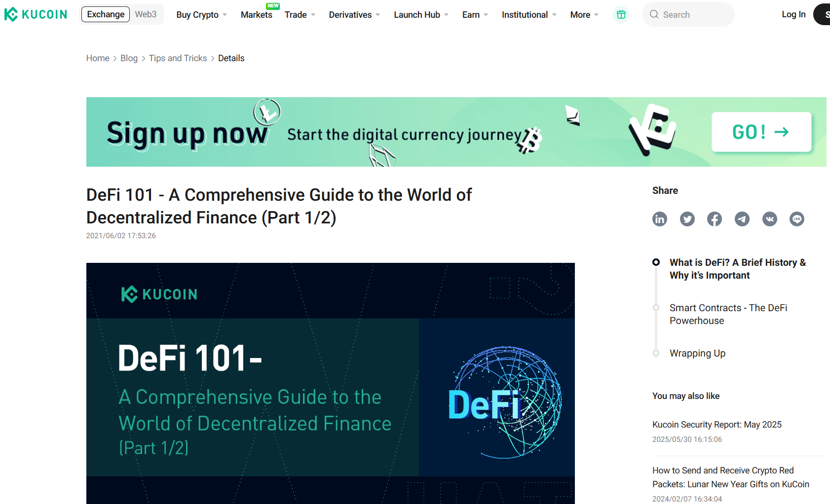The width and height of the screenshot is (830, 504).
Task: Click the Log In link
Action: click(x=793, y=14)
